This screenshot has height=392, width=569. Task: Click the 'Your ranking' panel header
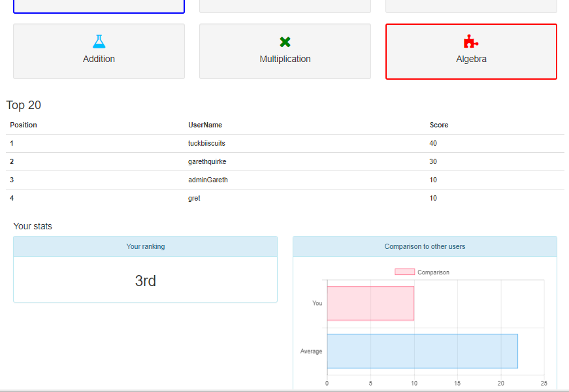coord(145,246)
